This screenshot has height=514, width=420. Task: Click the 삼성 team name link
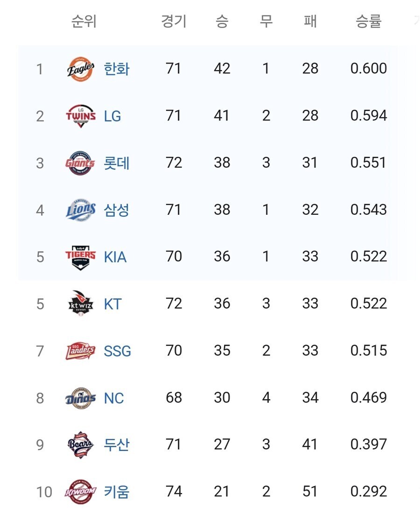[x=117, y=210]
